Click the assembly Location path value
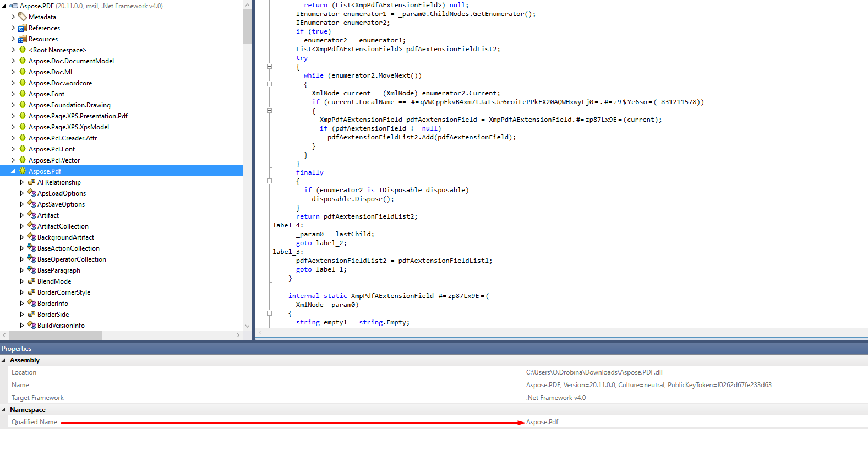 point(594,372)
